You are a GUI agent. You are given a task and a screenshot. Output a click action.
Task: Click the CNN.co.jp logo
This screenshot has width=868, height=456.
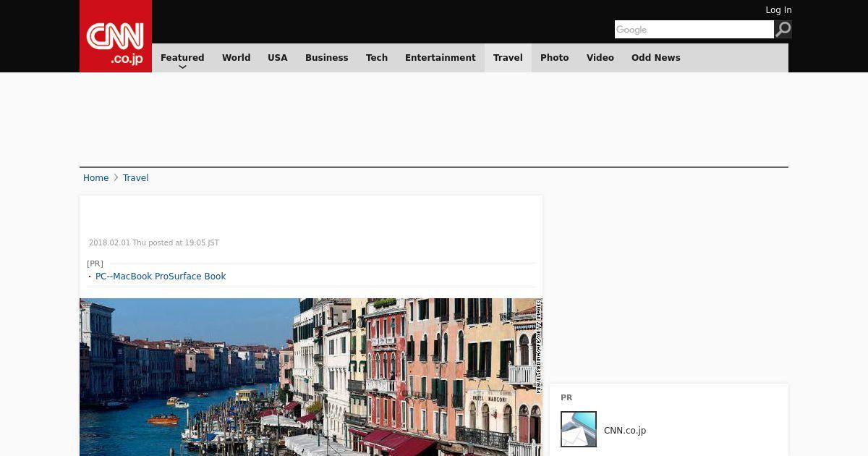pos(116,36)
